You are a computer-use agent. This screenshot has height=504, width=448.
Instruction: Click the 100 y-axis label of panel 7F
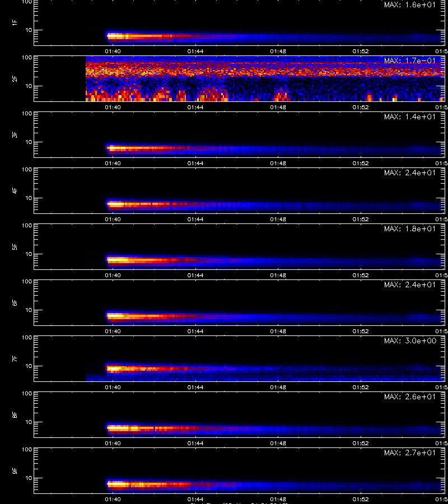(27, 337)
